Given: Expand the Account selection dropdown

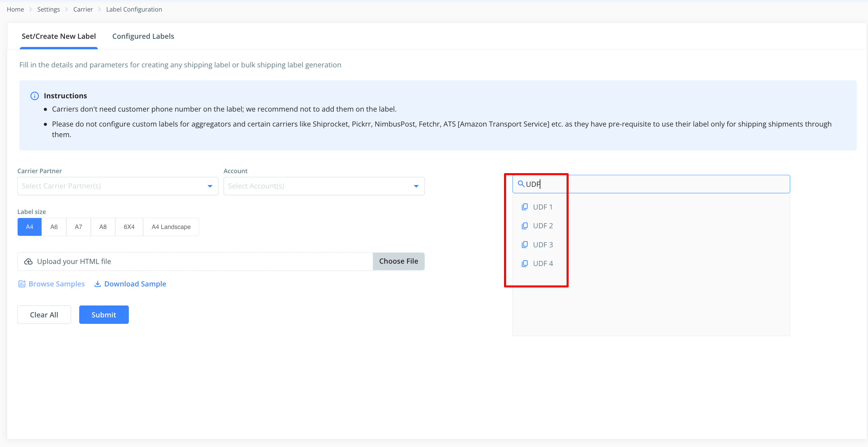Looking at the screenshot, I should click(324, 186).
